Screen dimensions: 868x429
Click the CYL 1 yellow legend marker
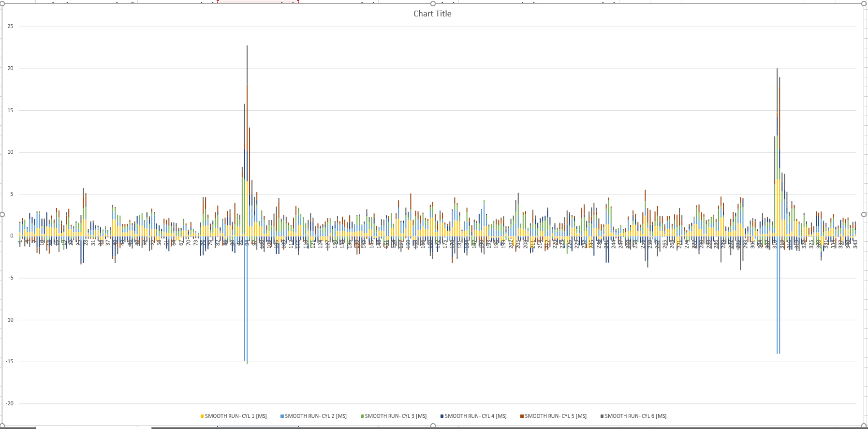click(x=202, y=416)
